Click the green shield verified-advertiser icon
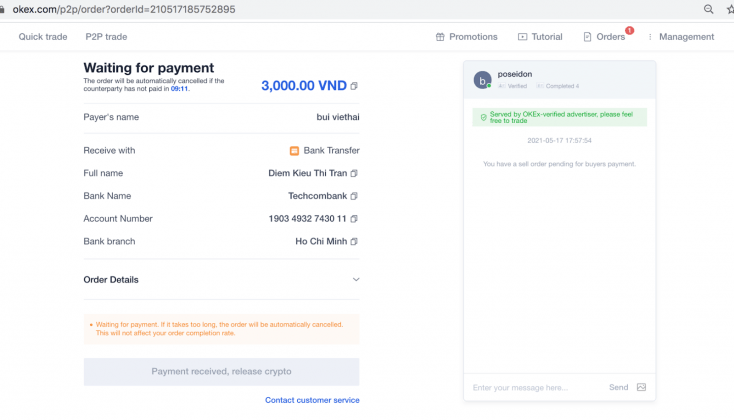734x420 pixels. [x=484, y=118]
